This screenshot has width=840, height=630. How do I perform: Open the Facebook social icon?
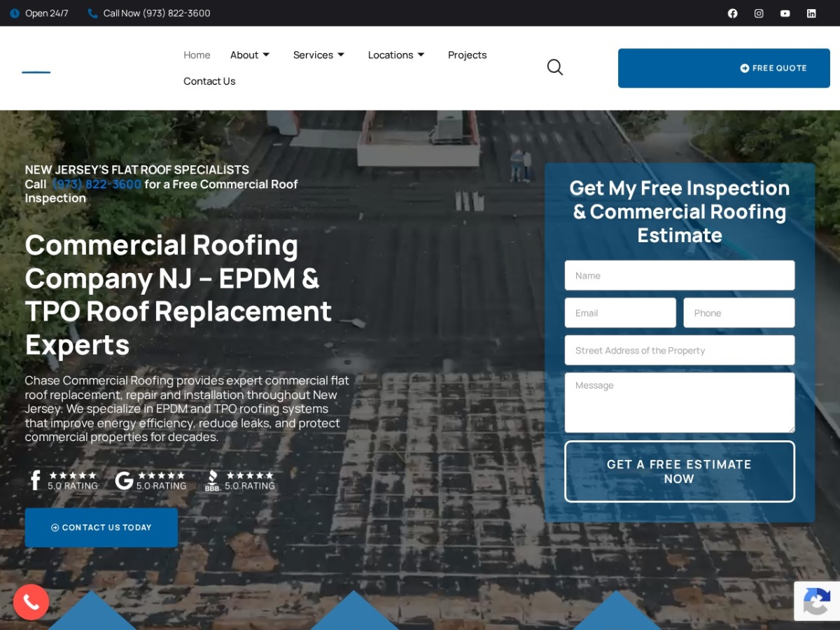[733, 13]
